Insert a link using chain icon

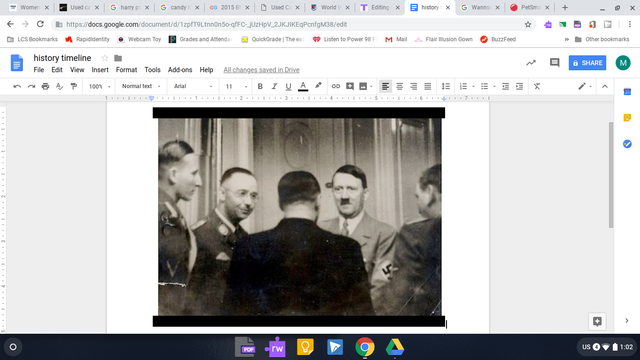(x=336, y=86)
